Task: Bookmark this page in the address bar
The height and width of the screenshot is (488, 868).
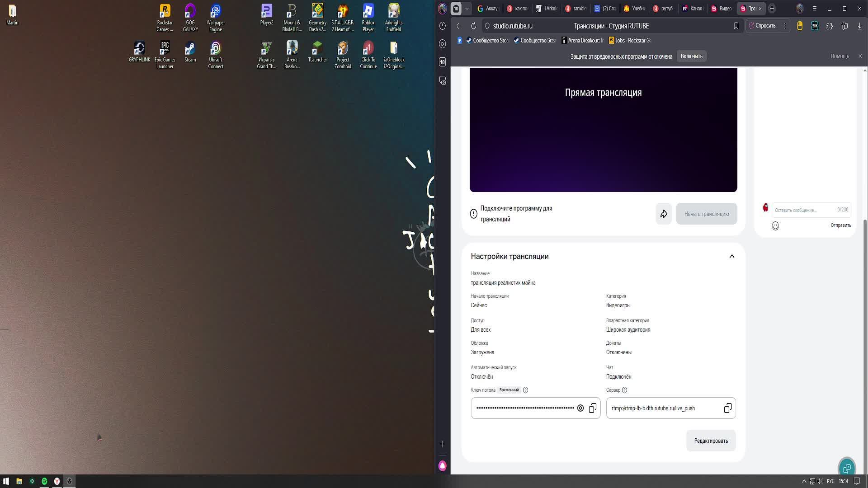Action: point(736,26)
